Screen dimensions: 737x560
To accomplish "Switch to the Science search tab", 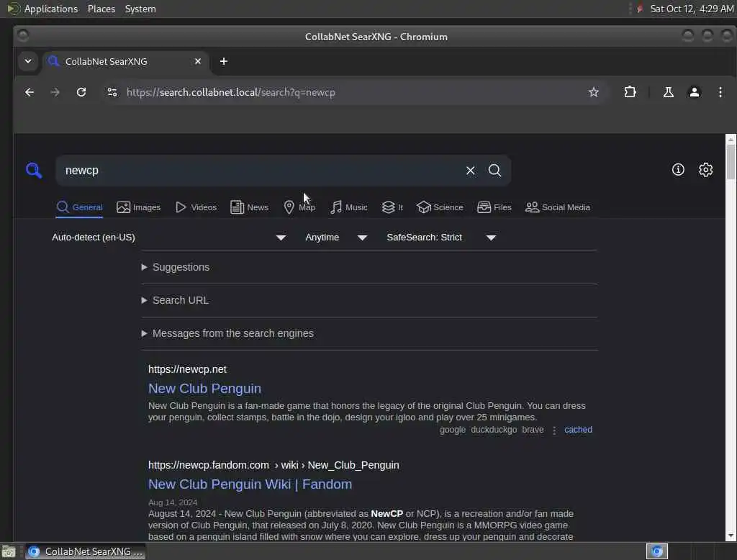I will [x=440, y=207].
